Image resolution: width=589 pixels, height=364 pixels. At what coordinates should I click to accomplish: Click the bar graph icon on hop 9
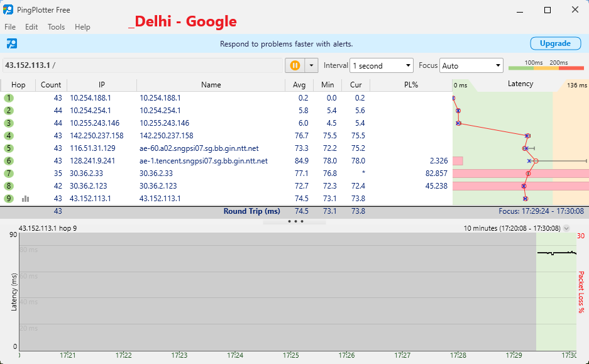(26, 198)
